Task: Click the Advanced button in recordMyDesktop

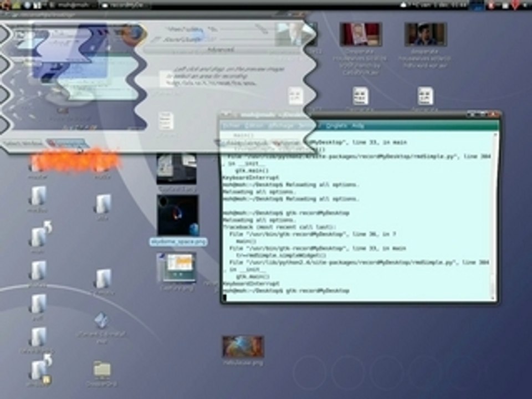Action: pyautogui.click(x=221, y=50)
